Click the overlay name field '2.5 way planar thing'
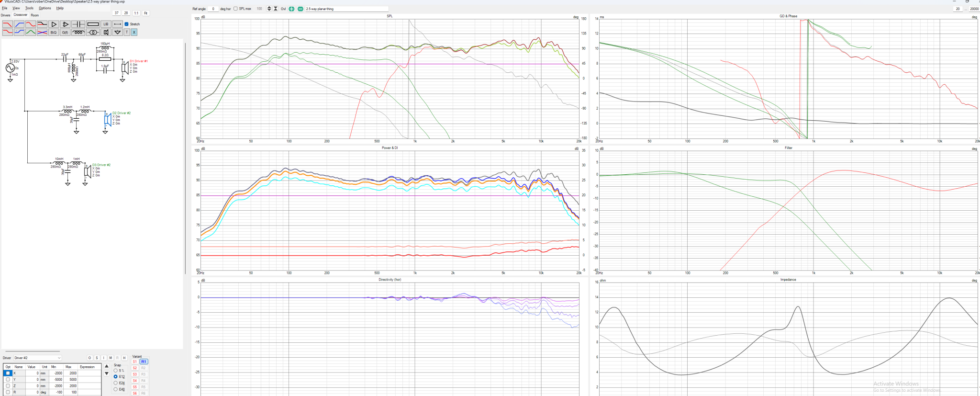 click(346, 9)
